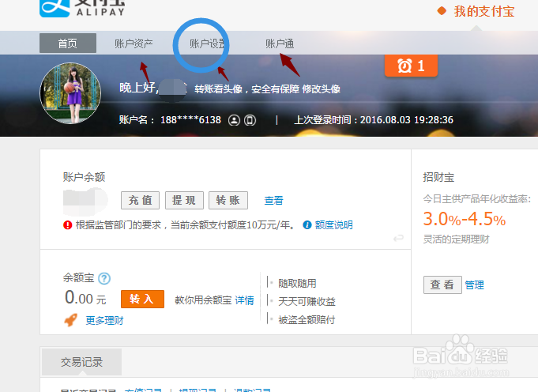Click the 转账 button
Viewport: 538px width, 392px height.
click(x=228, y=200)
